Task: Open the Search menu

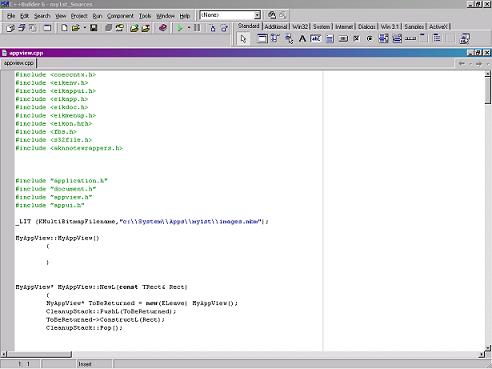Action: (42, 16)
